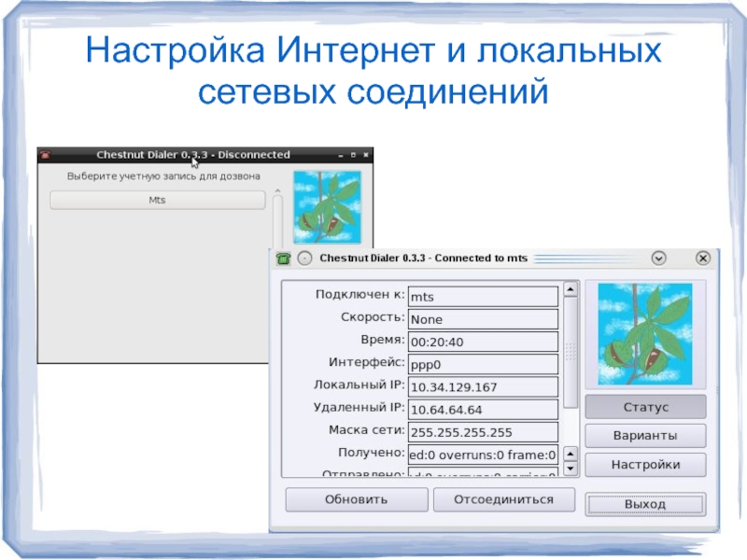The image size is (747, 560).
Task: Click the round menu button beside Connected title
Action: point(305,259)
